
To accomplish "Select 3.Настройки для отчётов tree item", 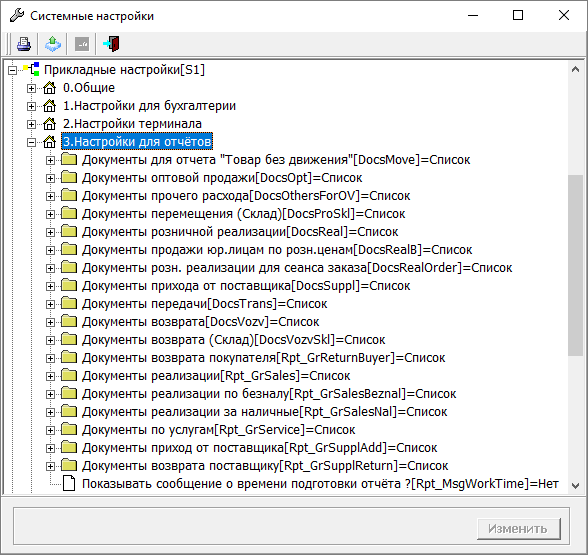I will pyautogui.click(x=137, y=141).
